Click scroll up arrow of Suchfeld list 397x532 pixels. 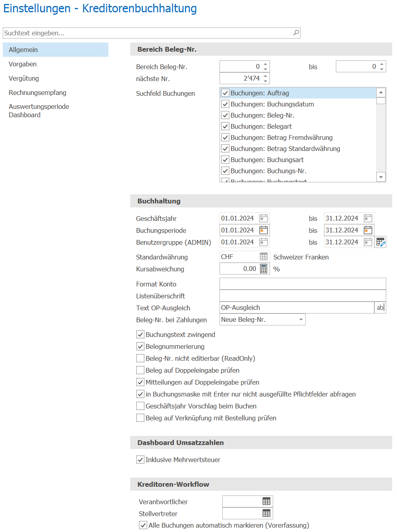point(381,92)
